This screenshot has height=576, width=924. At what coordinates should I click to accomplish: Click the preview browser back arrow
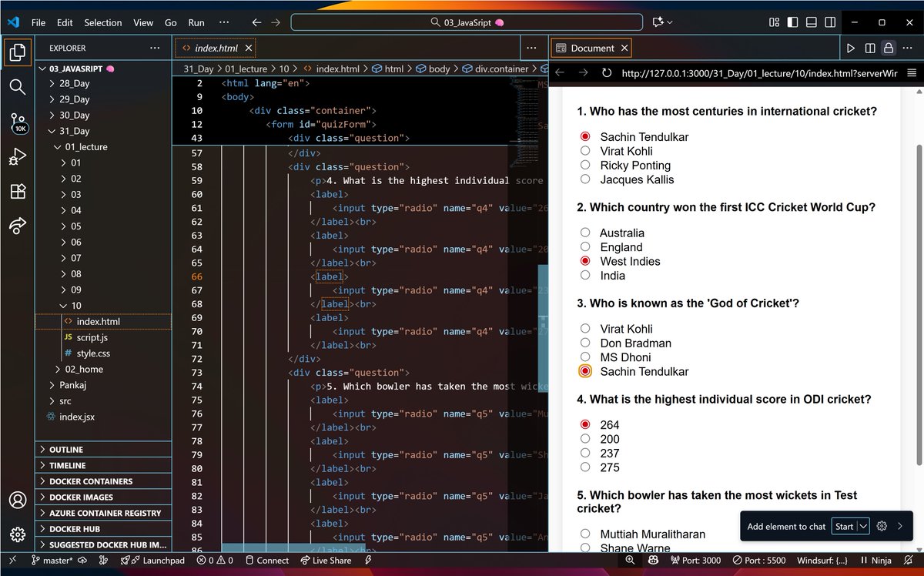560,73
